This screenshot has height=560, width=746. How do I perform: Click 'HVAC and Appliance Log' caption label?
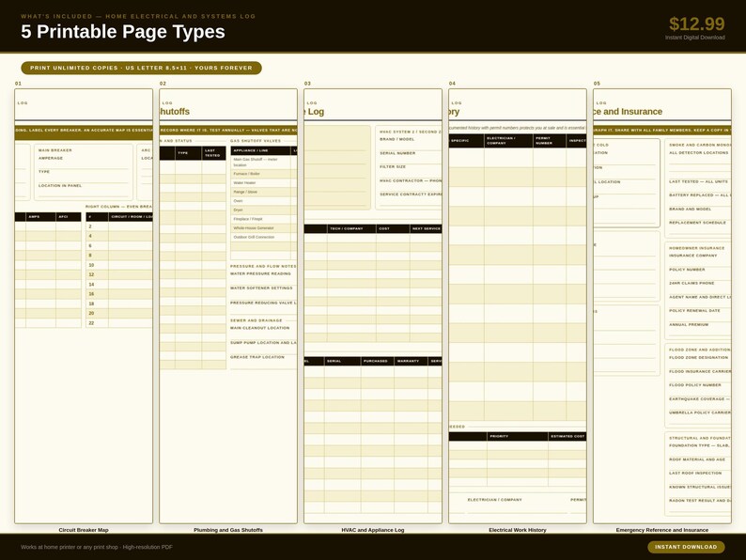pyautogui.click(x=373, y=530)
